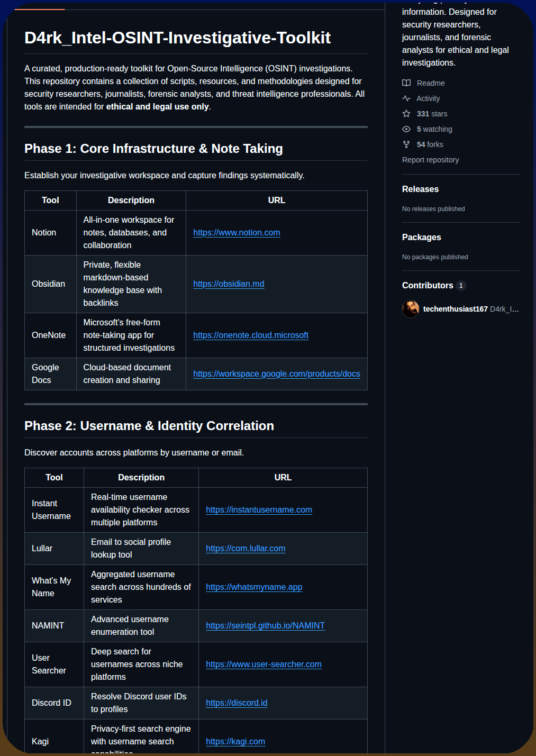536x756 pixels.
Task: Click 'No packages published' text
Action: click(x=435, y=257)
